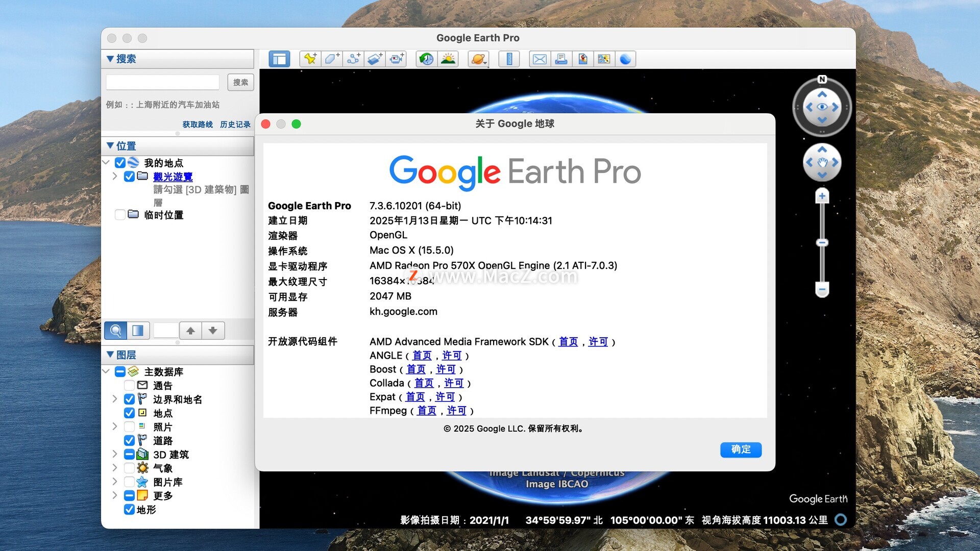Screen dimensions: 980x551
Task: Click in the search text field
Action: 163,83
